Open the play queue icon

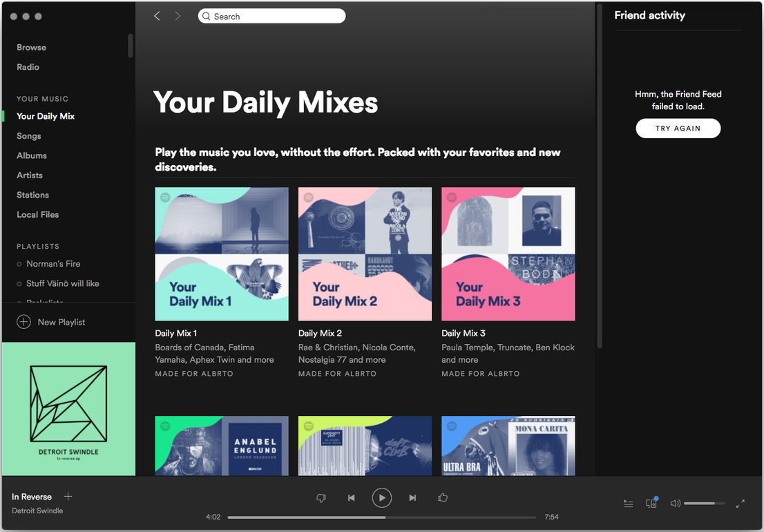629,504
